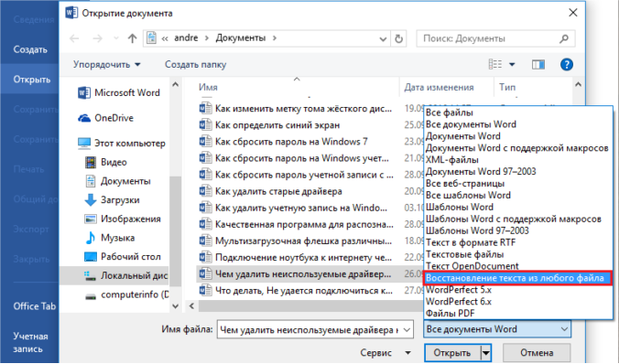Open the Изображения folder

(x=123, y=219)
